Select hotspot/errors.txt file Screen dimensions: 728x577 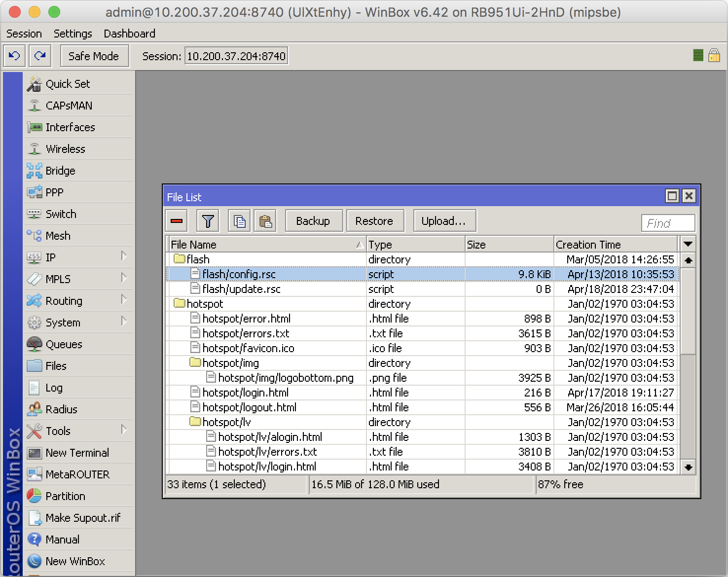(x=423, y=333)
